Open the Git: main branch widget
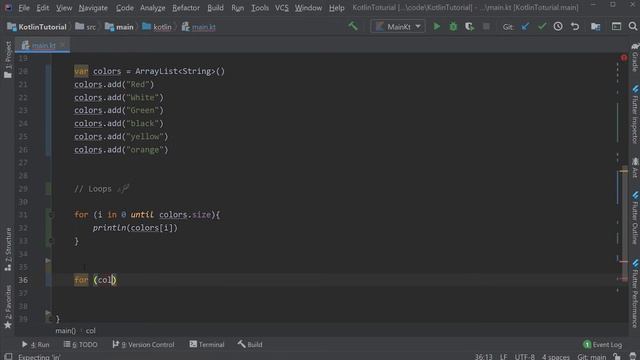This screenshot has width=640, height=360. [592, 357]
